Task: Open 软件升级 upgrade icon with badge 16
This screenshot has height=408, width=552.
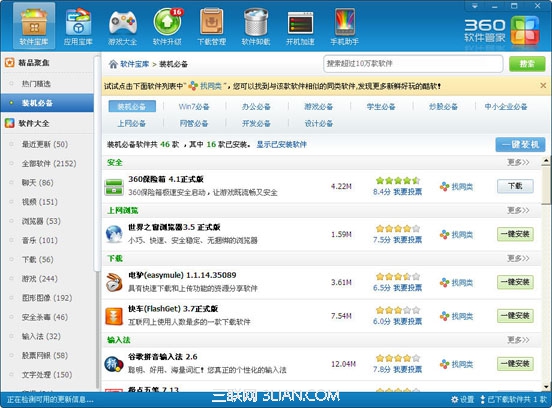Action: click(167, 26)
